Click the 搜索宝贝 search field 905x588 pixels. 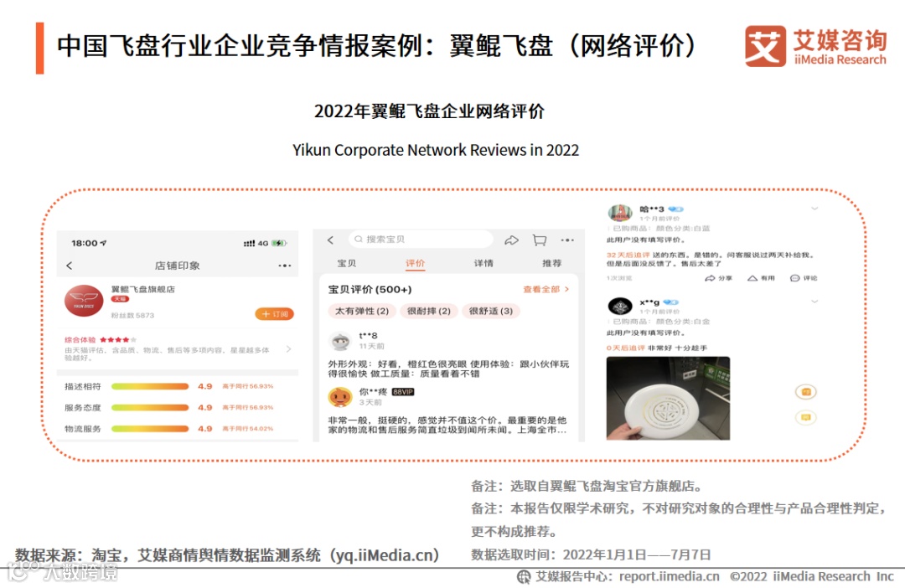421,239
